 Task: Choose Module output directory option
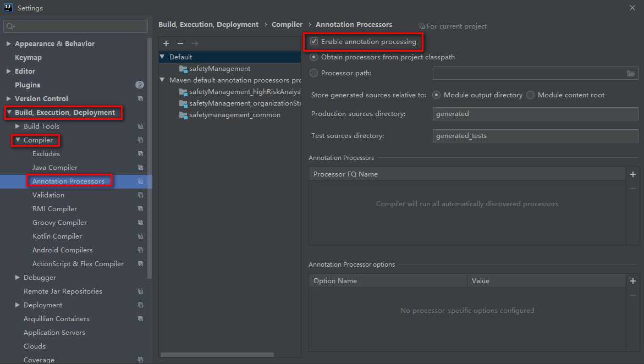[437, 95]
